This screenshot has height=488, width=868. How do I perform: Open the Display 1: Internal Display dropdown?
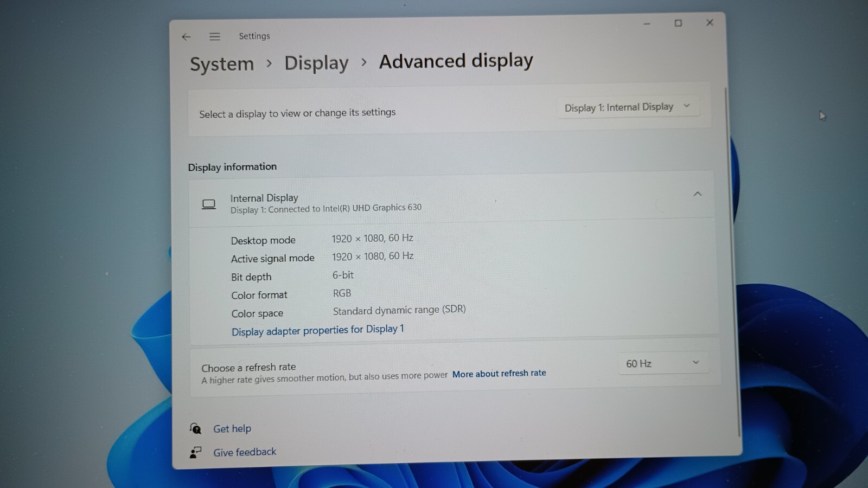[x=628, y=107]
